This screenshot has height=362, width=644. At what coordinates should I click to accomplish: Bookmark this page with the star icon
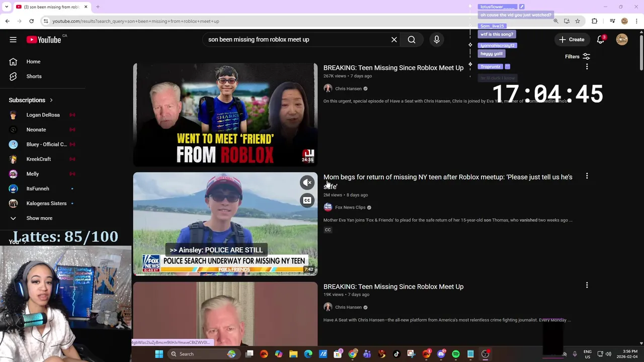tap(578, 21)
